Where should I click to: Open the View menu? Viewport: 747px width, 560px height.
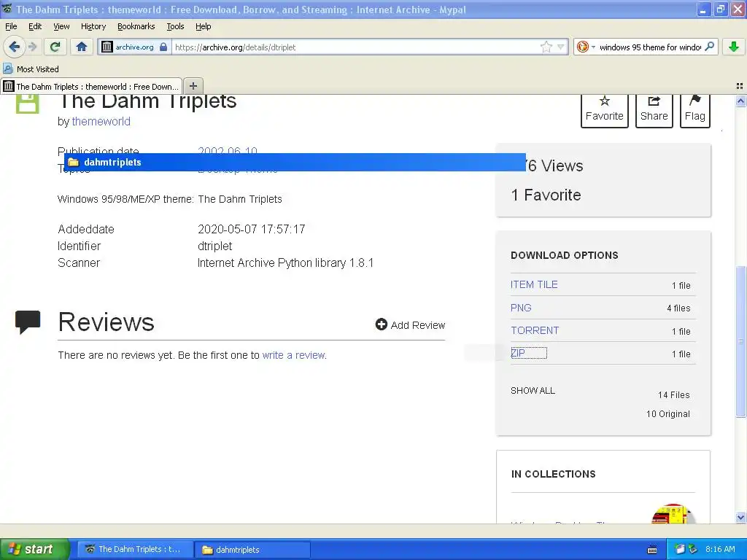61,26
